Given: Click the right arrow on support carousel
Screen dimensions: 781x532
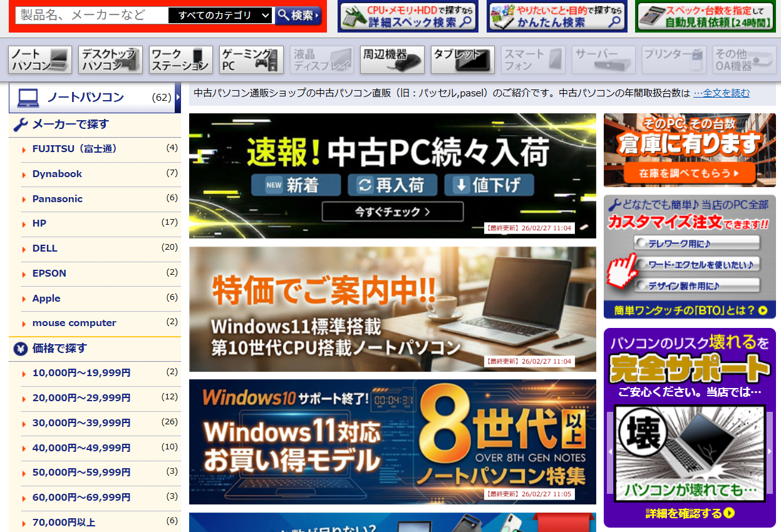Looking at the screenshot, I should tap(770, 452).
